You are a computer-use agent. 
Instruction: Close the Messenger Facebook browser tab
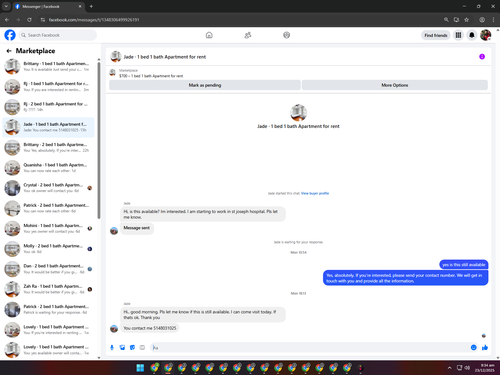(x=80, y=6)
